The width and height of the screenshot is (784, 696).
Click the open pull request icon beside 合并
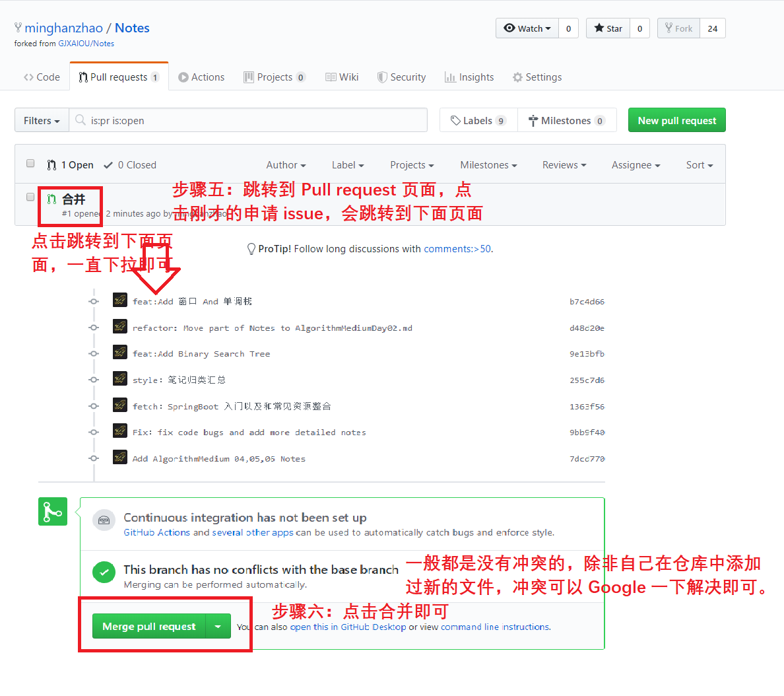point(51,199)
